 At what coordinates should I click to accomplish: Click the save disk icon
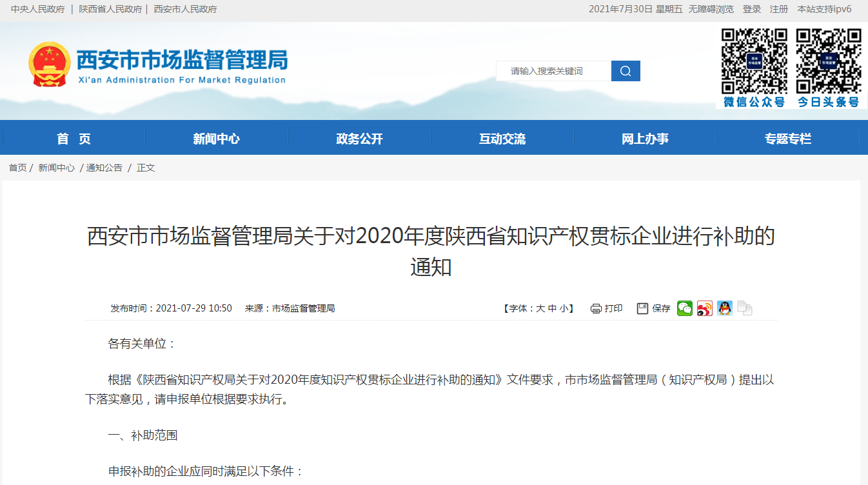[642, 308]
